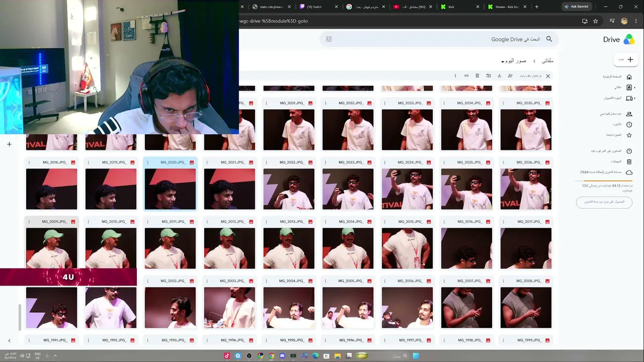Image resolution: width=644 pixels, height=362 pixels.
Task: Switch to the Google Translate search tab
Action: coord(366,7)
